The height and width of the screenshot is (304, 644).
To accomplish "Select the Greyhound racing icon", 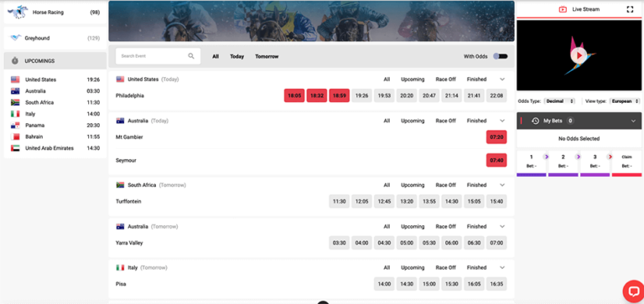I will tap(16, 39).
